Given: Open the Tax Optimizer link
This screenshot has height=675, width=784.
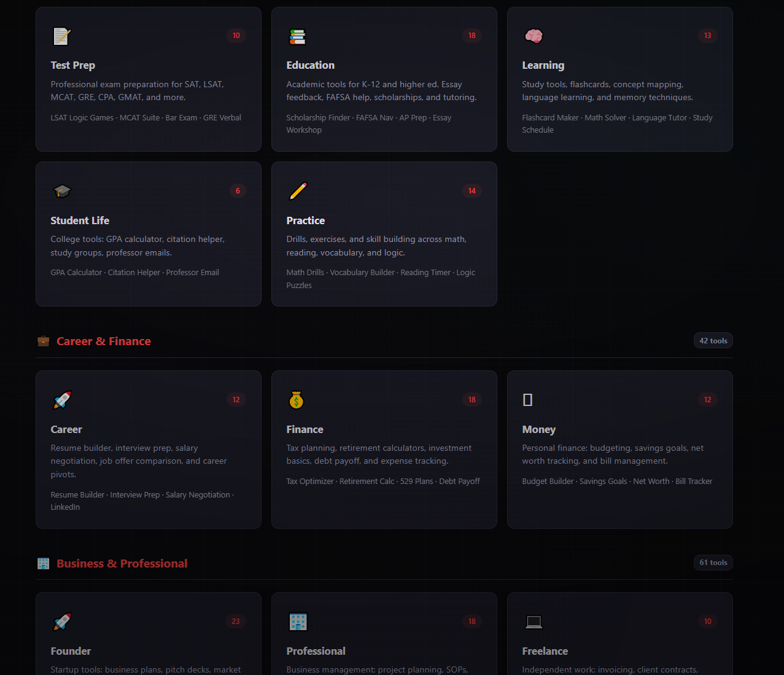Looking at the screenshot, I should coord(310,481).
